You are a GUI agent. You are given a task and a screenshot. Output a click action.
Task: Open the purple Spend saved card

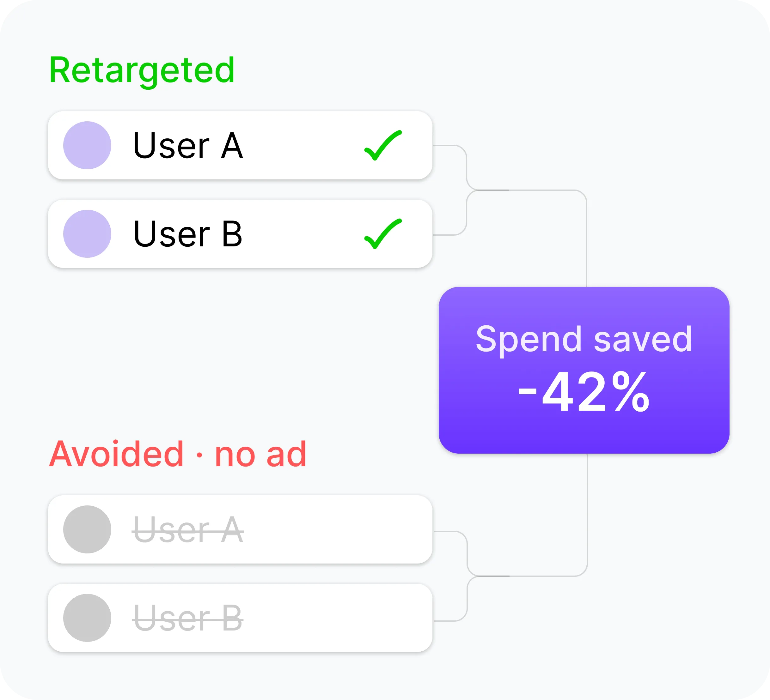(584, 370)
